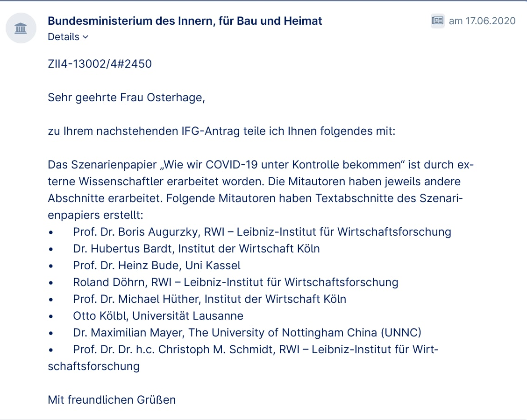Click list entry Dr. Hubertus Bardt
The height and width of the screenshot is (420, 527).
[196, 248]
